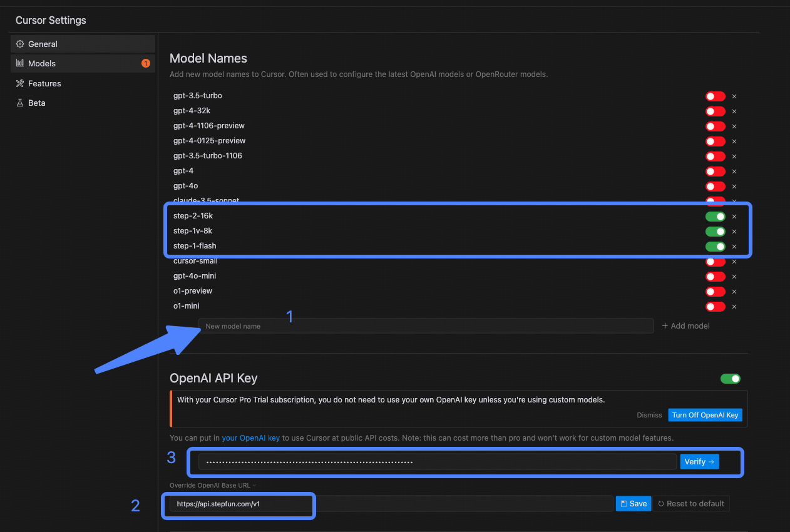Open the Beta settings tab
Screen dimensions: 790x532
click(37, 103)
